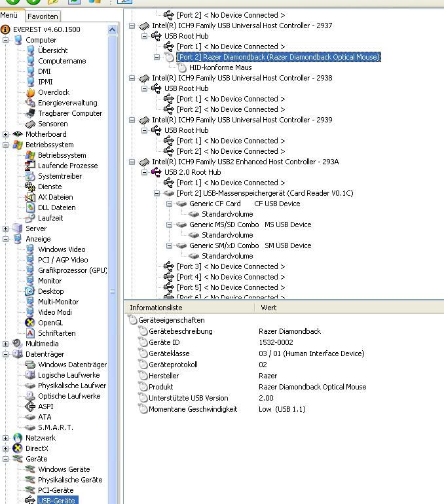Click the EVEREST info icon at tree root
Screen dimensions: 444x504
click(x=5, y=29)
